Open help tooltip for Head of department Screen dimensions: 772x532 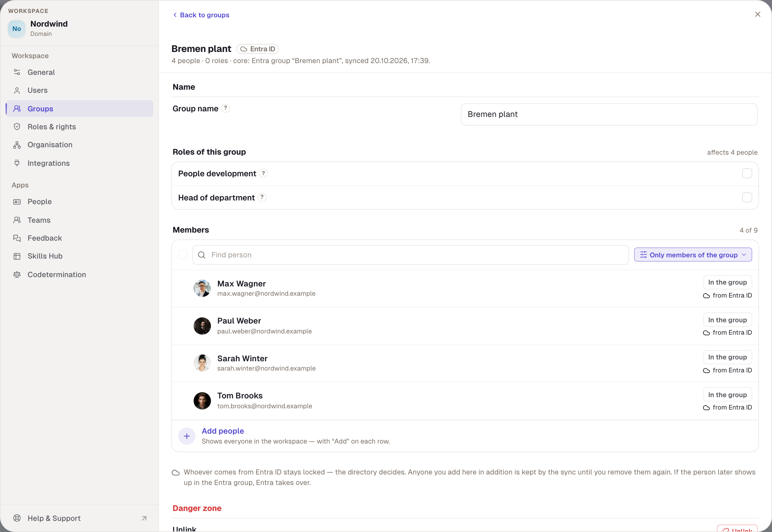pyautogui.click(x=262, y=197)
